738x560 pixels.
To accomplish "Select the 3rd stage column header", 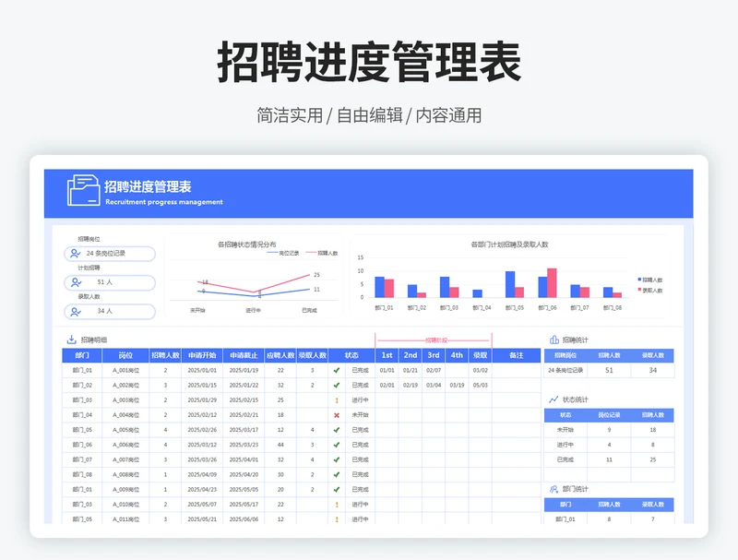I will point(434,355).
